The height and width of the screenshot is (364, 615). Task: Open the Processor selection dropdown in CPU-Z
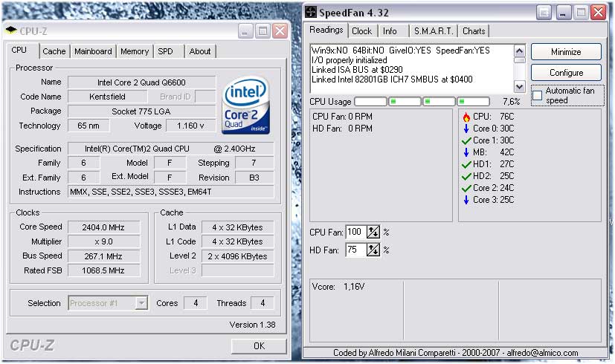click(x=141, y=303)
